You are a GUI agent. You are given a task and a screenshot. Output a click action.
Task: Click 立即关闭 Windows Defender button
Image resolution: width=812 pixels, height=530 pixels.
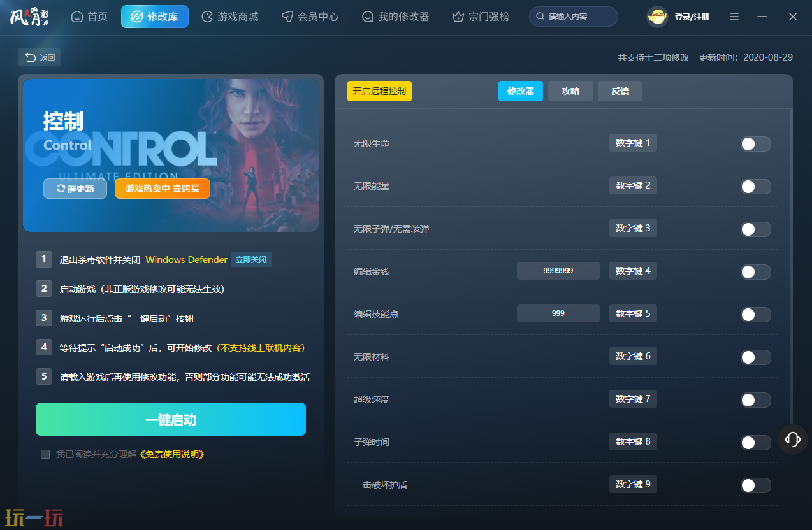251,259
